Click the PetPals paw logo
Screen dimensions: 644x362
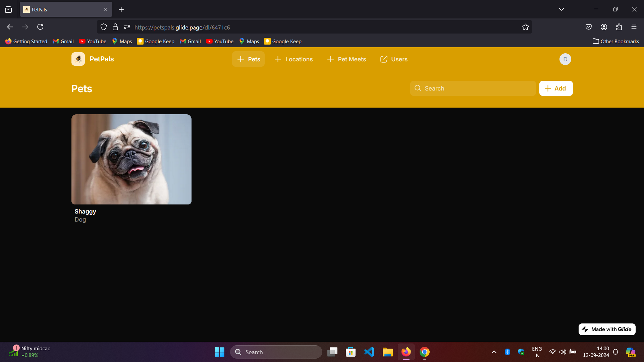[x=78, y=59]
